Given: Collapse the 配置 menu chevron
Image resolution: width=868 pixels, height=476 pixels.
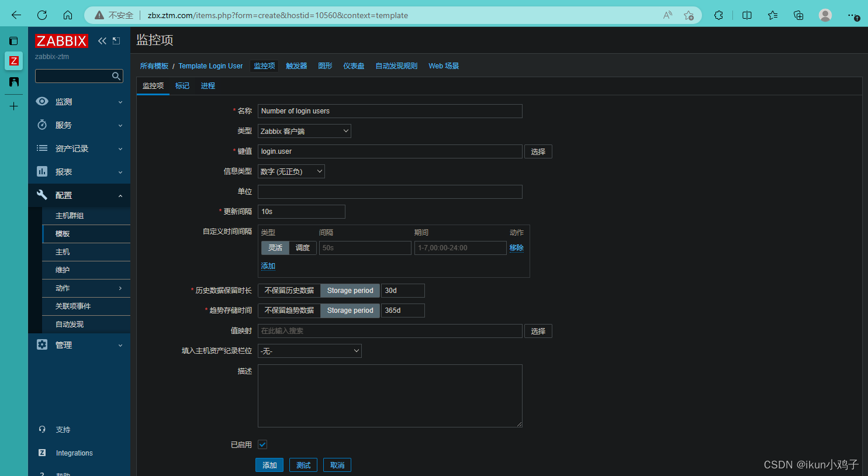Looking at the screenshot, I should (120, 196).
